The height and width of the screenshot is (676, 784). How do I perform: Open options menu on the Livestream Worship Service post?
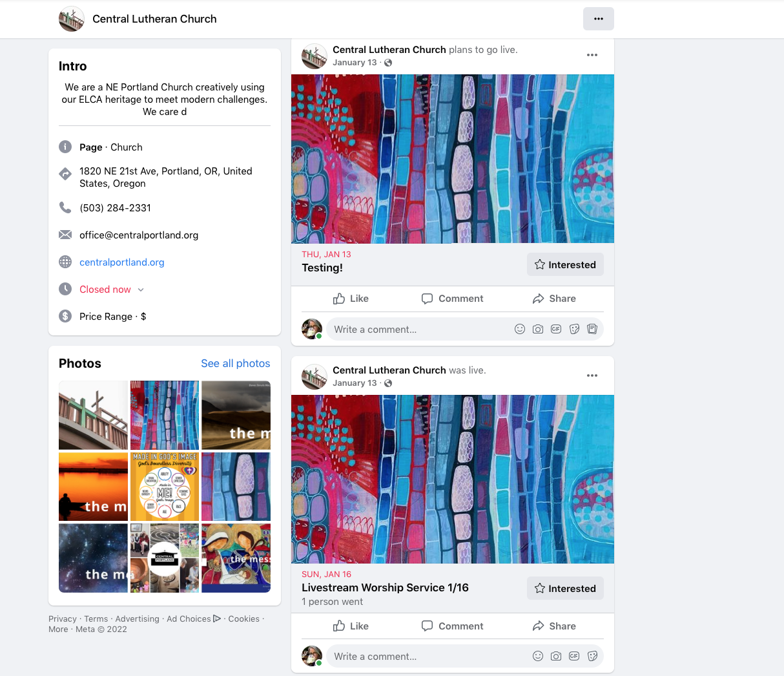click(592, 375)
